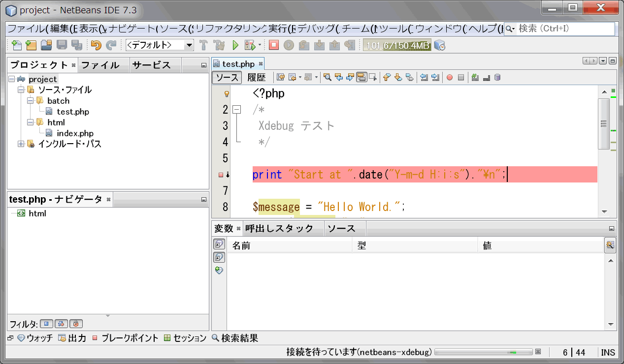The width and height of the screenshot is (624, 364).
Task: Click the Shift Line Left icon
Action: coord(424,77)
